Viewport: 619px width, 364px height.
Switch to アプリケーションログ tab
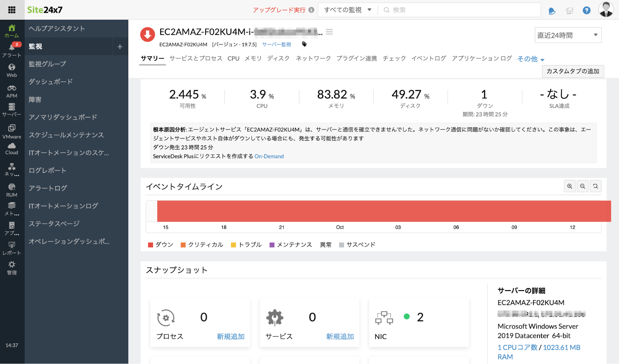pyautogui.click(x=482, y=58)
